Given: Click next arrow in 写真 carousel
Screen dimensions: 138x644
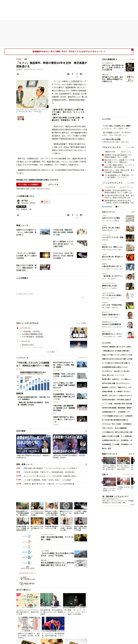Looking at the screenshot, I should point(133,482).
